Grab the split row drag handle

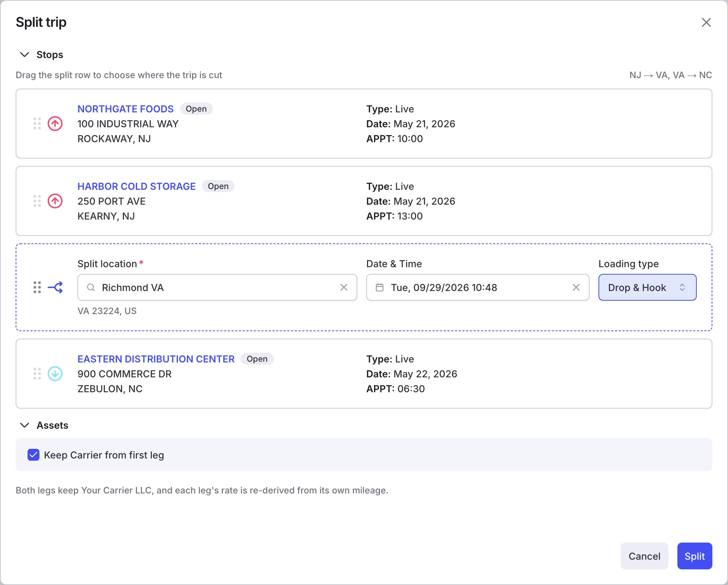[x=37, y=287]
